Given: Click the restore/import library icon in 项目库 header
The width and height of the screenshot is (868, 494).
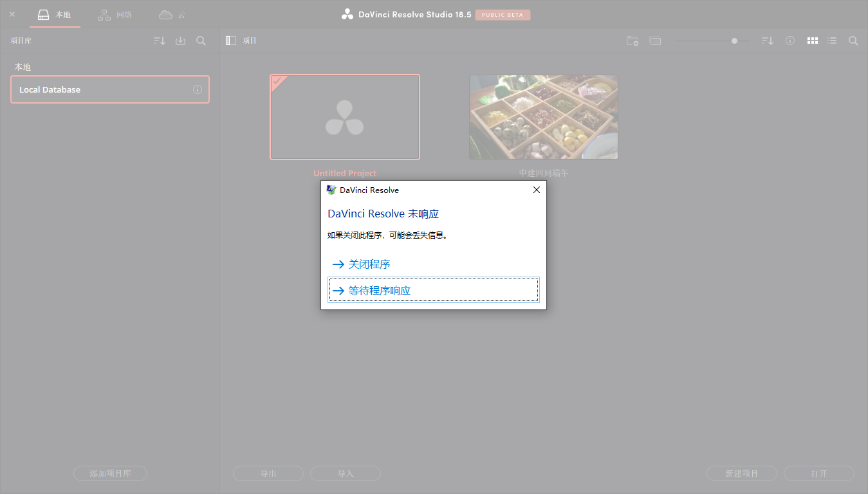Looking at the screenshot, I should [181, 41].
